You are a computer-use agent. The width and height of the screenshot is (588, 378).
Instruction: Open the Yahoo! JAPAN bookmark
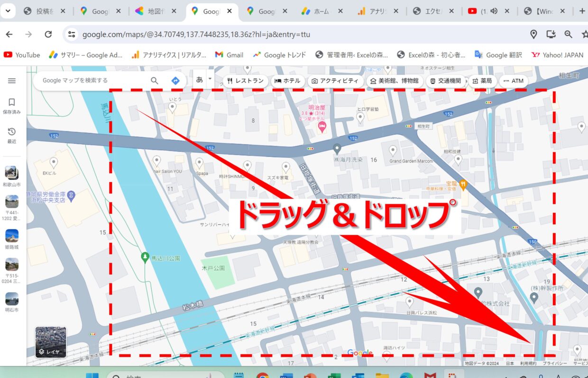558,55
